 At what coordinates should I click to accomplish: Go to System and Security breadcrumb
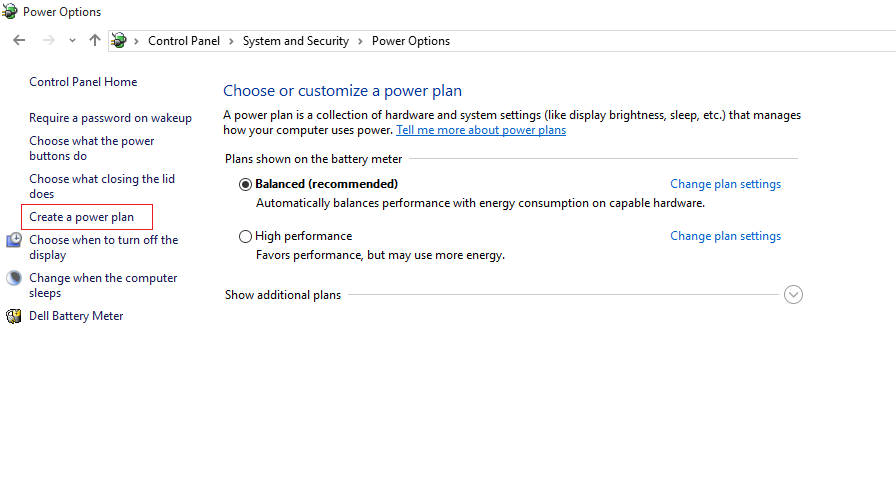point(295,41)
